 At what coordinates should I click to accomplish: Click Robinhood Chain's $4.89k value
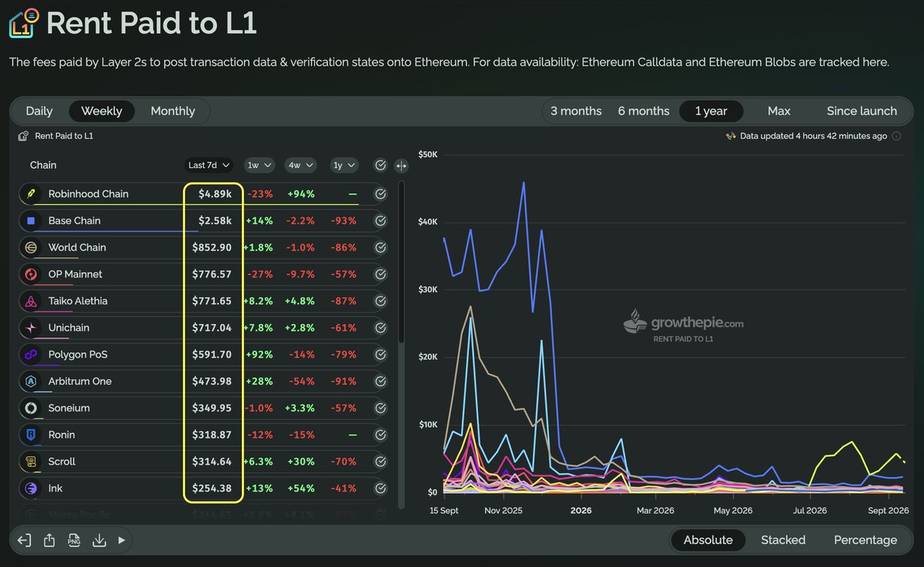(215, 194)
